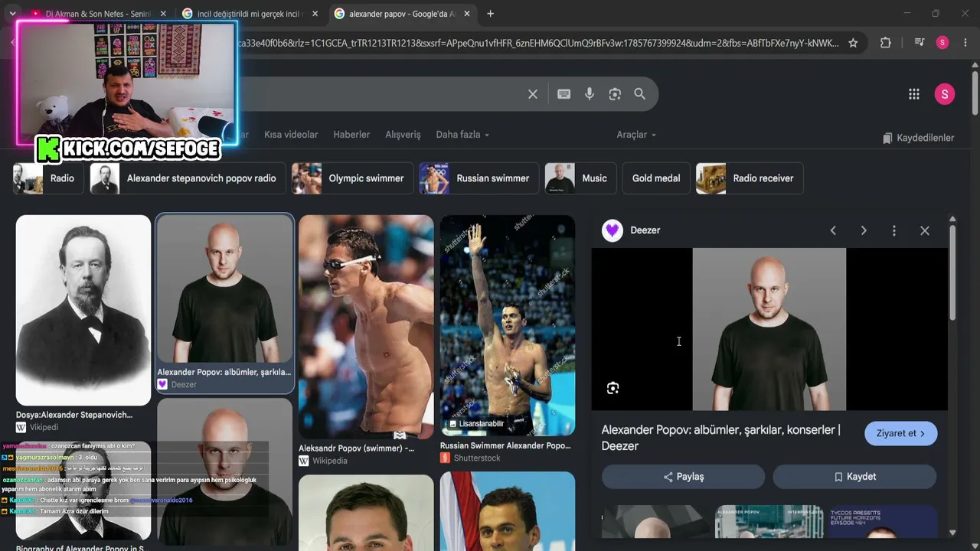Viewport: 980px width, 551px height.
Task: Select Alexander stepanovich popov radio chip
Action: point(188,178)
